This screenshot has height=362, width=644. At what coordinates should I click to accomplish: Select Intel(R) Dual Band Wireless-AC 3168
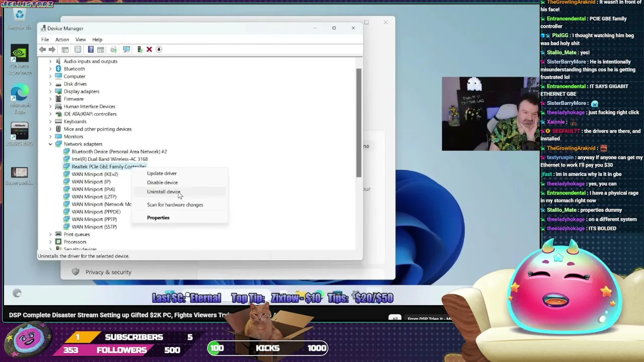110,159
